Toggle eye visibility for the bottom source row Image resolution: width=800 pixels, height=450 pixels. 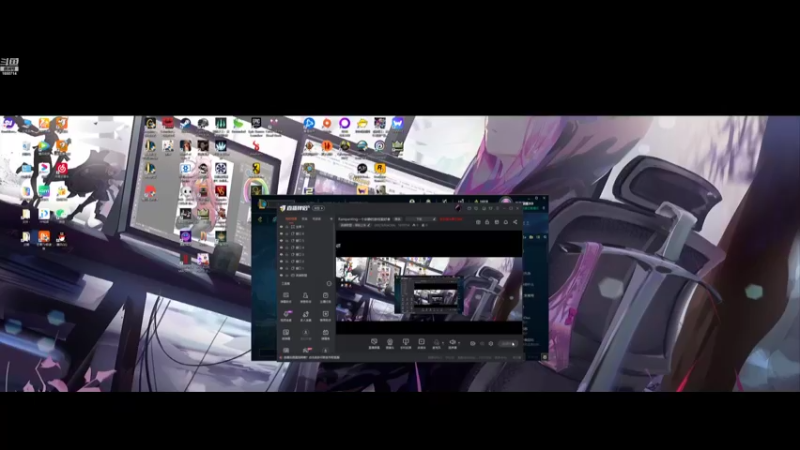[281, 275]
